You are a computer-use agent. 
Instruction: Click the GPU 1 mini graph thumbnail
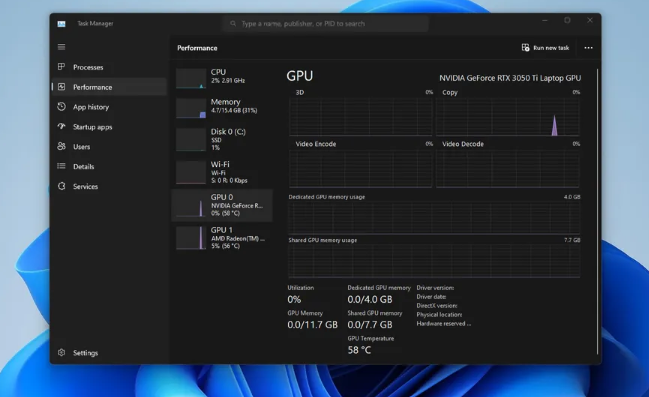click(191, 238)
